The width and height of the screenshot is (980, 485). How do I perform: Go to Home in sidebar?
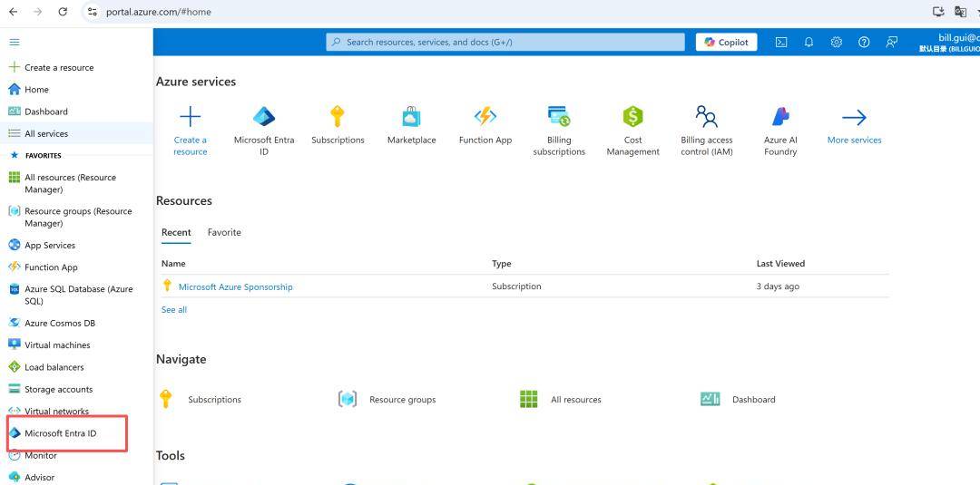[28, 89]
